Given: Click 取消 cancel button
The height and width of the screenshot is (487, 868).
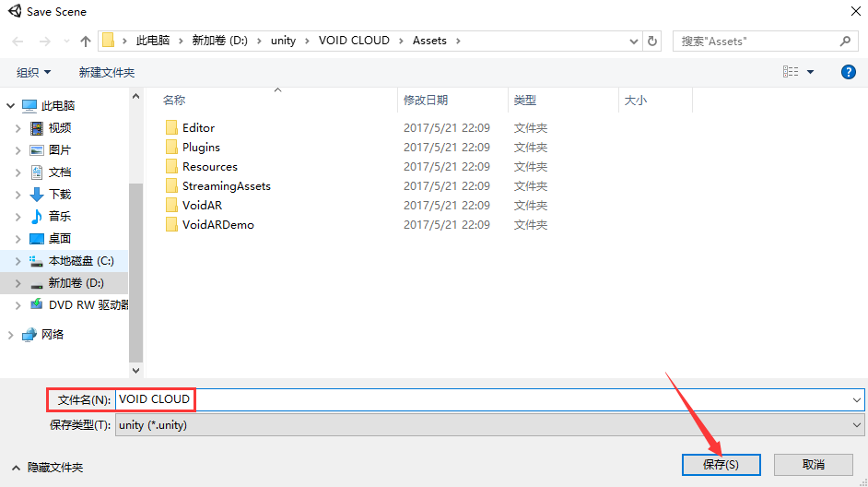Looking at the screenshot, I should tap(814, 465).
